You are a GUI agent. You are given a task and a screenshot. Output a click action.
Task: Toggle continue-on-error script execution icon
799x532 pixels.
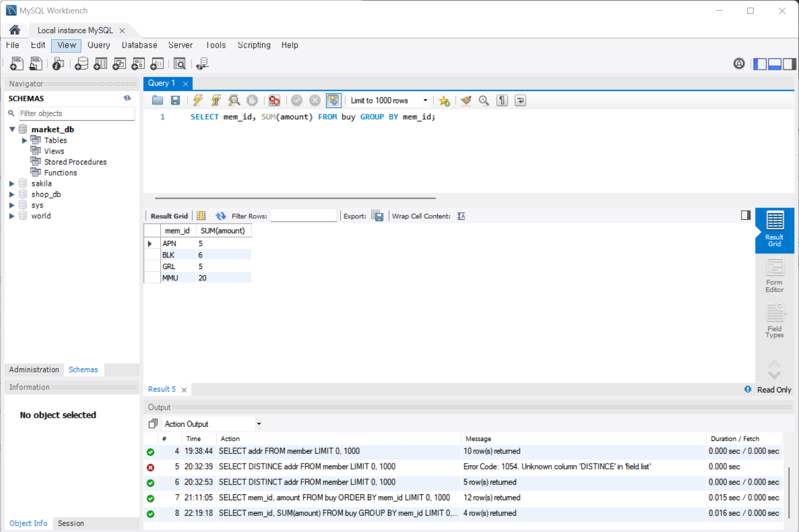coord(274,100)
